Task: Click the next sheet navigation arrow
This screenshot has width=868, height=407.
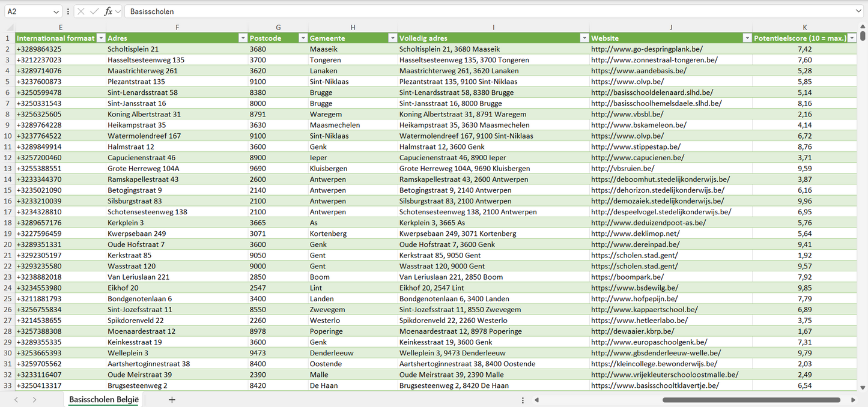Action: (x=34, y=400)
